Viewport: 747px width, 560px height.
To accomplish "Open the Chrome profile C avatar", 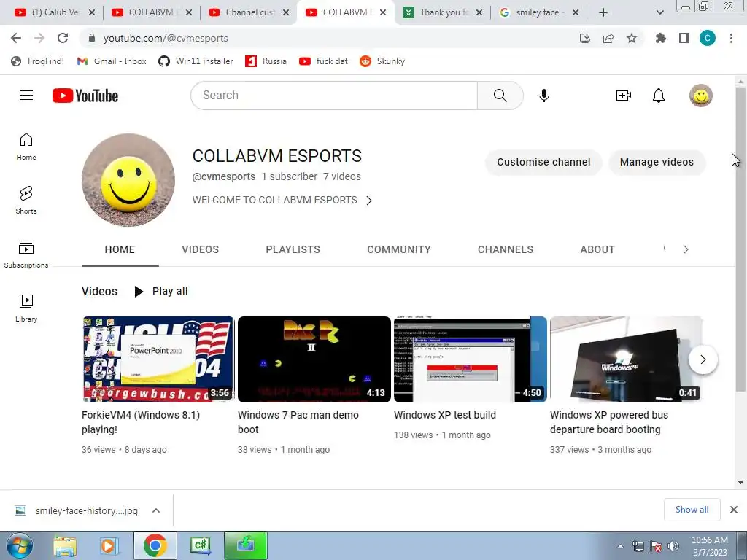I will [x=708, y=38].
